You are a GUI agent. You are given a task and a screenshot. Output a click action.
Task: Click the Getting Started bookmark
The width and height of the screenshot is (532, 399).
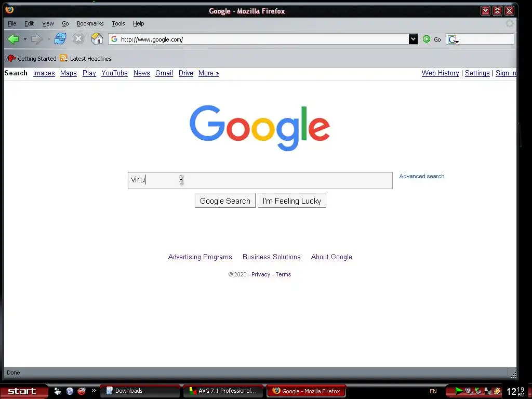click(x=32, y=58)
